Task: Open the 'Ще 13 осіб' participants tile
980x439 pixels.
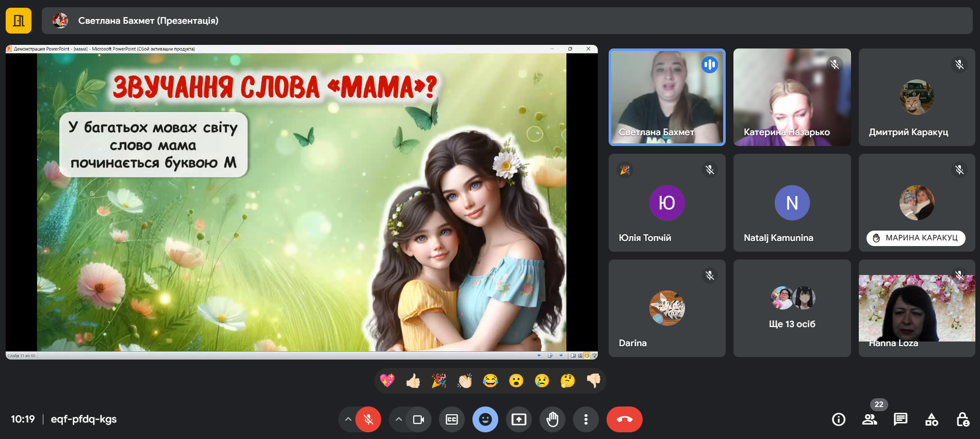Action: [x=792, y=308]
